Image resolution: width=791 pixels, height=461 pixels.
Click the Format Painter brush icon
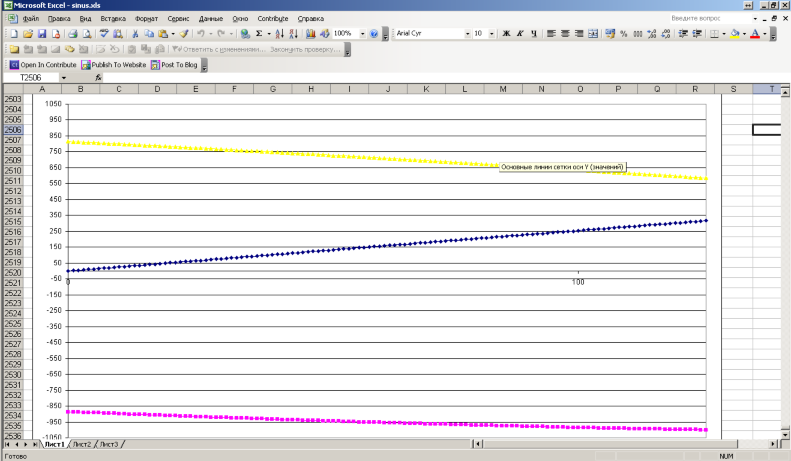[x=184, y=34]
